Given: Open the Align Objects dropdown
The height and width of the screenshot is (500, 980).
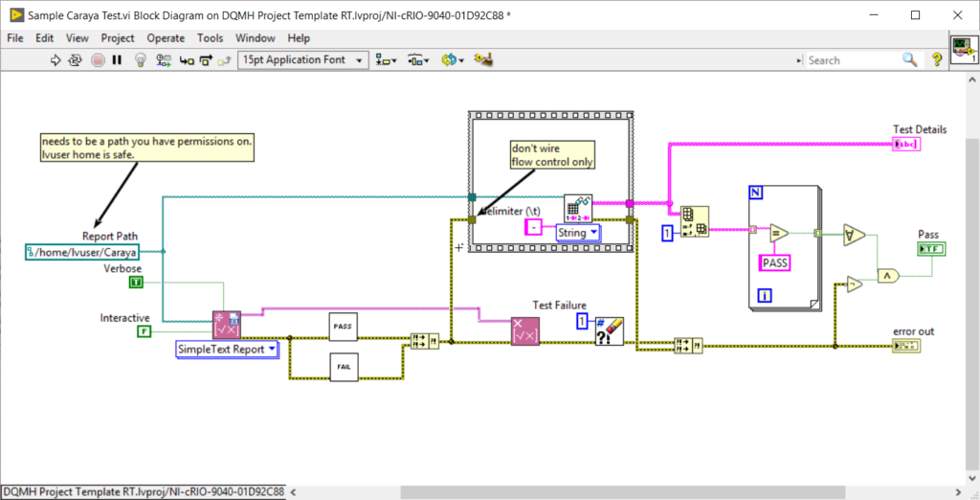Looking at the screenshot, I should tap(388, 60).
